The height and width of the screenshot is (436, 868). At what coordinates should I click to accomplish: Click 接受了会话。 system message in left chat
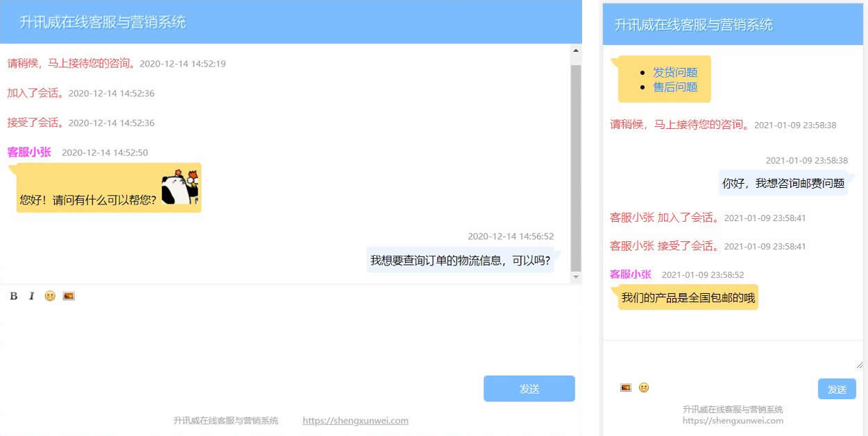37,123
